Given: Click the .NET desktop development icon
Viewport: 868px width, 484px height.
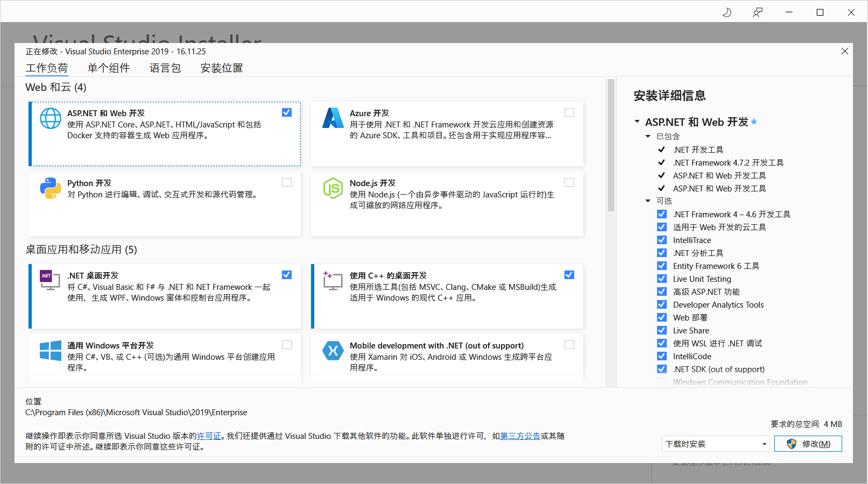Looking at the screenshot, I should (x=51, y=280).
